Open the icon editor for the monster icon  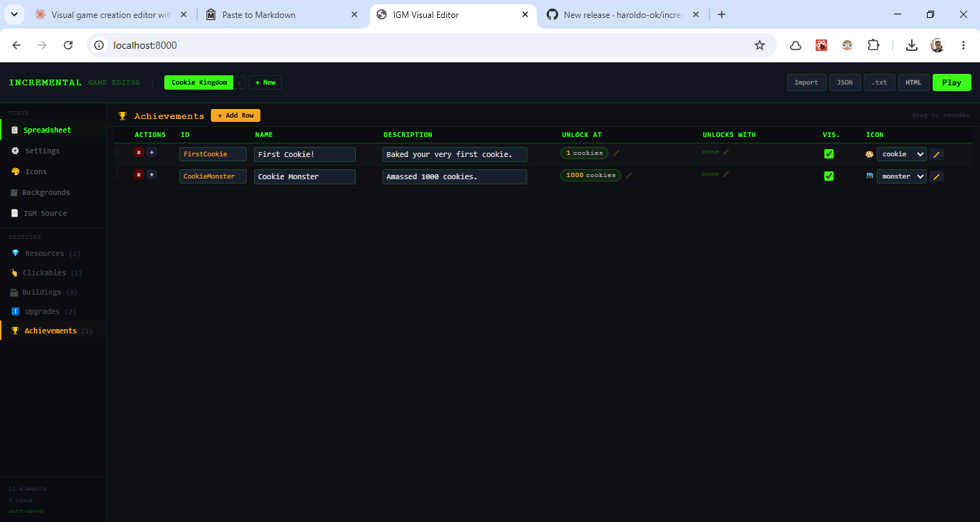pos(936,176)
